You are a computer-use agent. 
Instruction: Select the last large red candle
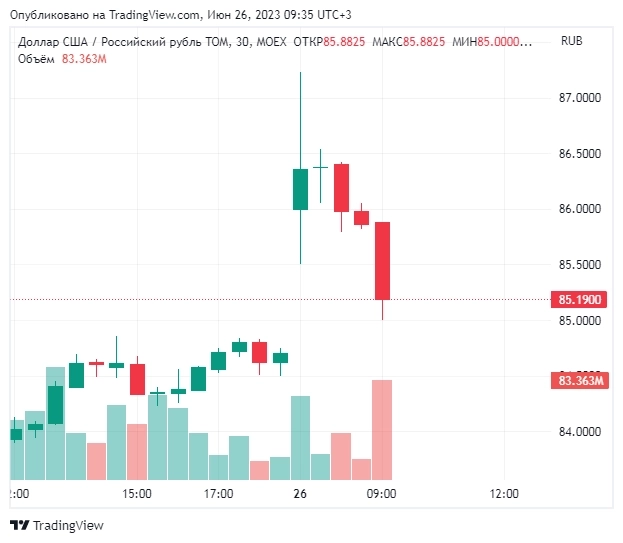382,260
